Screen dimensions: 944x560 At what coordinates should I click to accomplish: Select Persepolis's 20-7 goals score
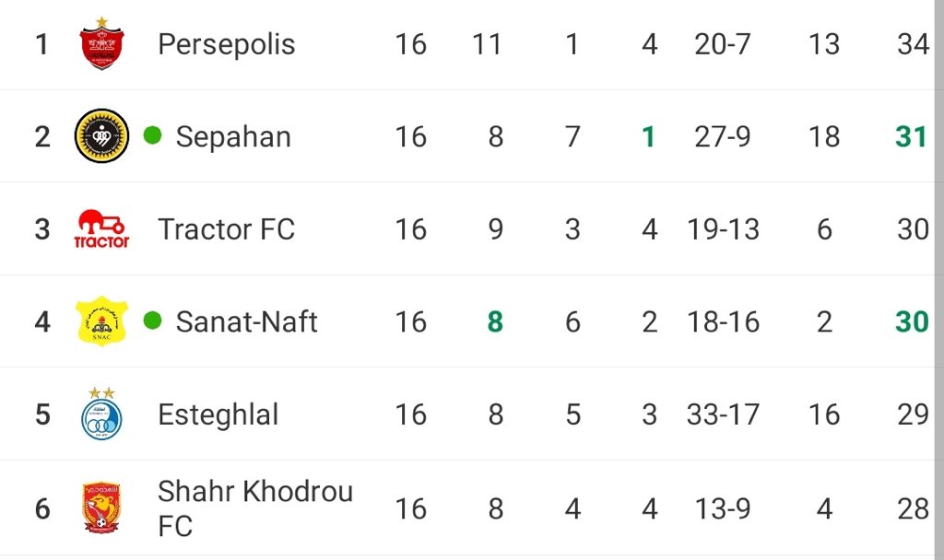(x=723, y=44)
